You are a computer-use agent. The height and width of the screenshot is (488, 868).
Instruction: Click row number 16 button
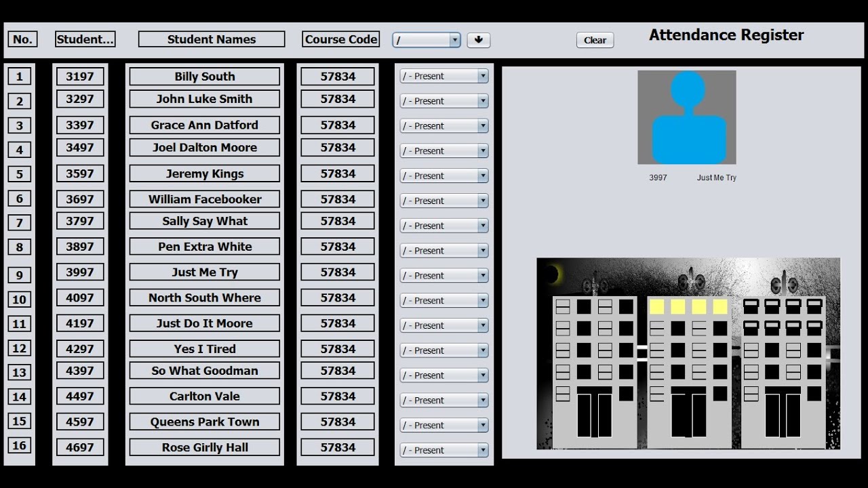[x=19, y=446]
